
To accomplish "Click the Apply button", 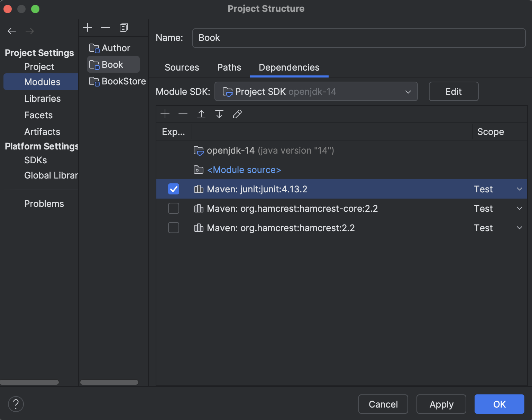I will [x=441, y=404].
